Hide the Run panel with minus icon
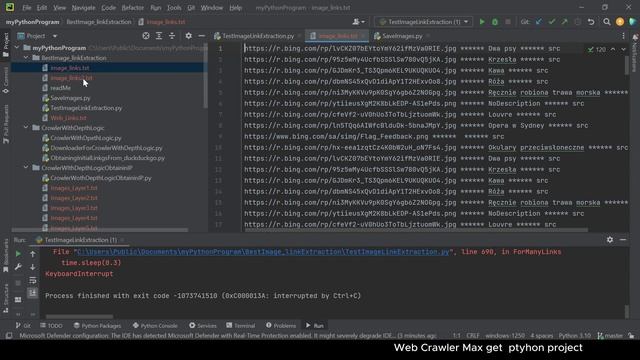Image resolution: width=640 pixels, height=360 pixels. click(x=623, y=240)
